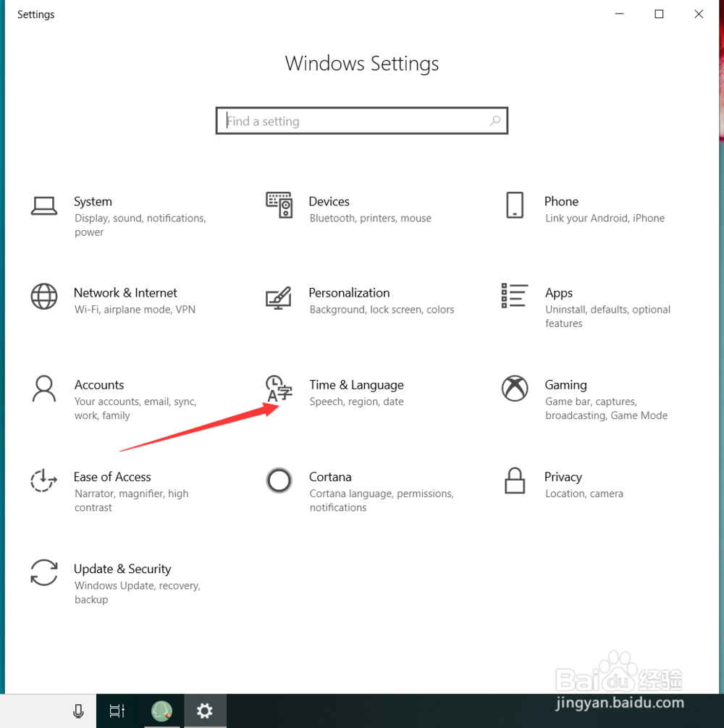
Task: Open the Update & Security refresh icon
Action: pos(44,572)
